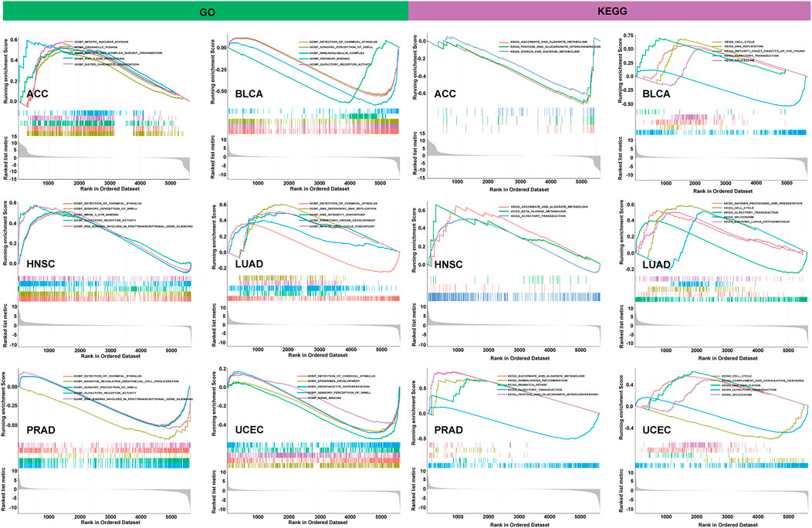This screenshot has width=812, height=528.
Task: Click GOBP_MITOTIC_NUCLEAR_DIVISION in the GO ACC legend
Action: coord(102,42)
